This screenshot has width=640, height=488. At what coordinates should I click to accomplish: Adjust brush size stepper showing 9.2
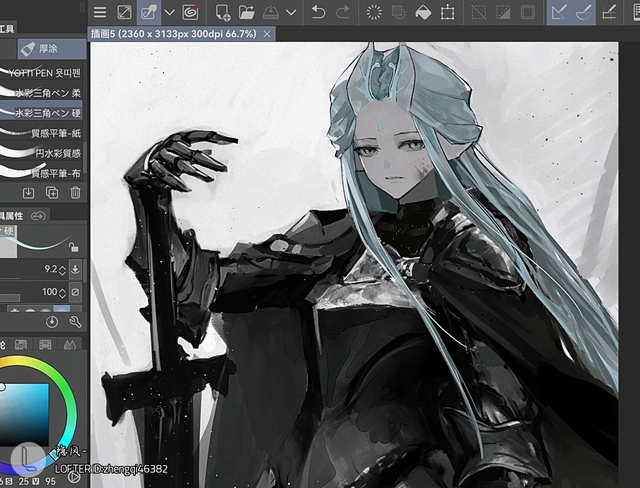62,269
